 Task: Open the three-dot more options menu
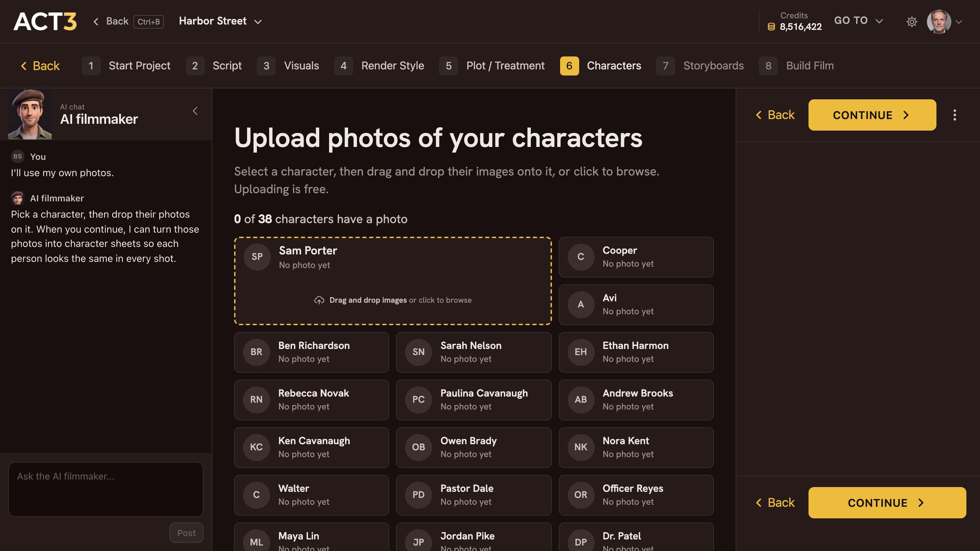[x=955, y=115]
